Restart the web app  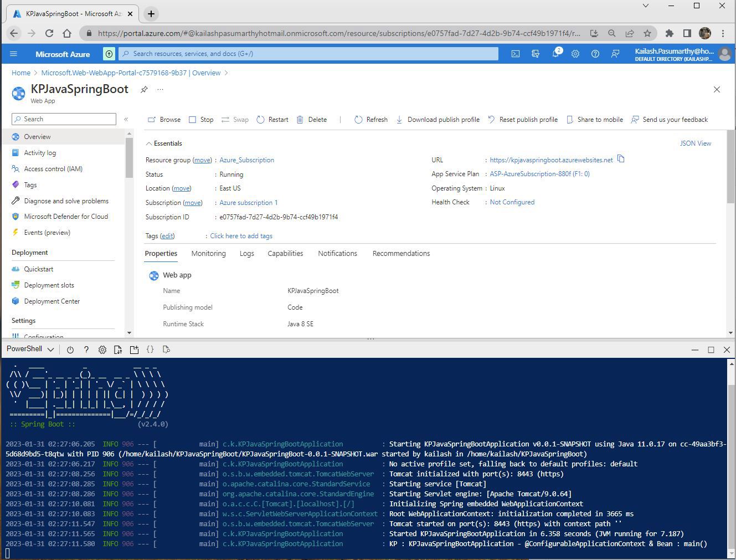point(272,120)
